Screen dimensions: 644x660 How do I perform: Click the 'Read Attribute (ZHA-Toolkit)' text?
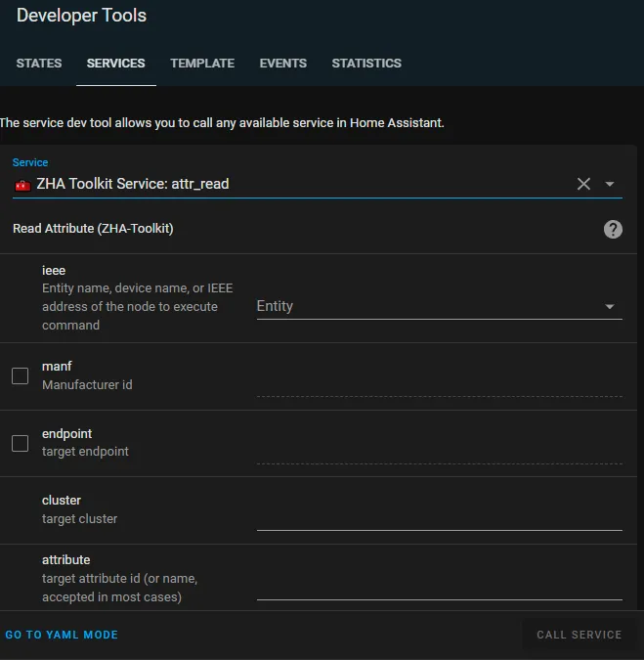click(93, 229)
